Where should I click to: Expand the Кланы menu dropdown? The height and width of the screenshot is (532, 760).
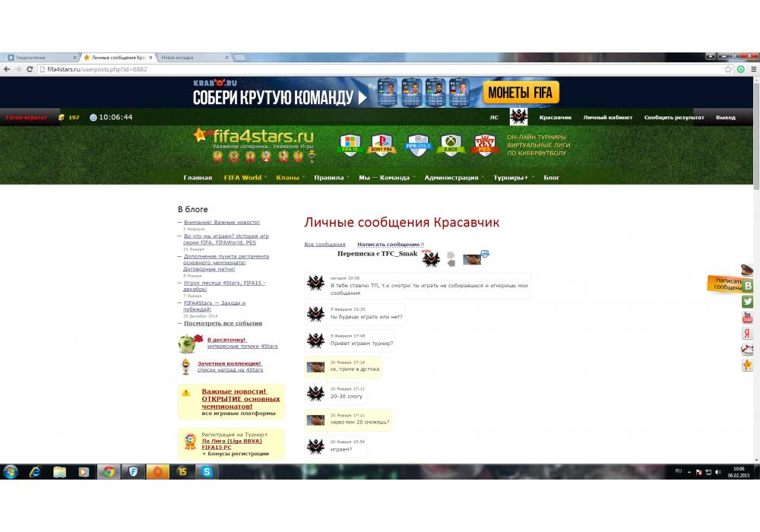pos(288,178)
